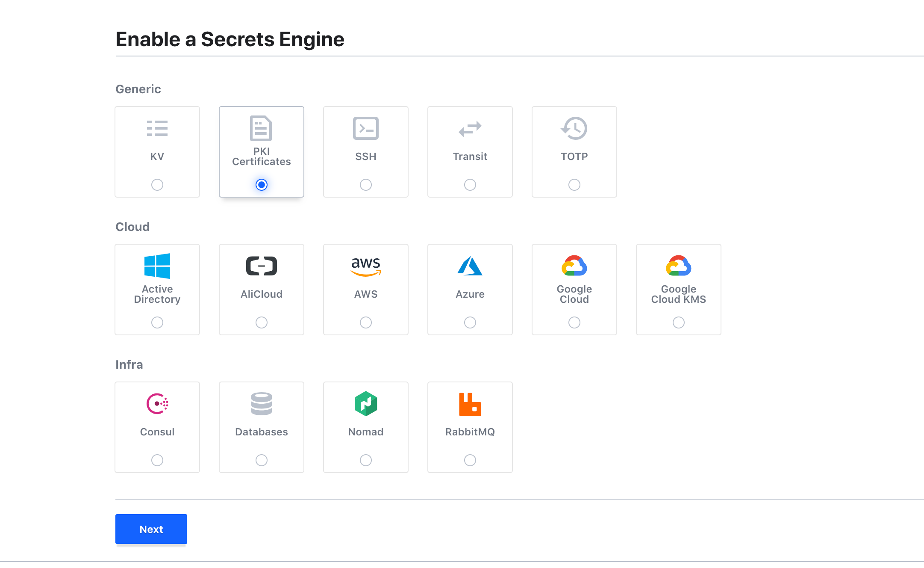Toggle the TOTP secrets engine radio button

tap(574, 184)
